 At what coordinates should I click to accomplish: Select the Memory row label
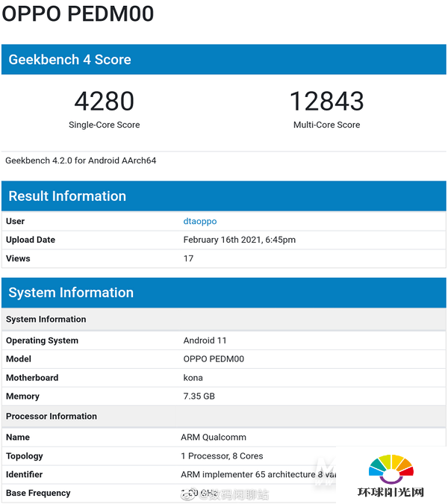[x=22, y=396]
